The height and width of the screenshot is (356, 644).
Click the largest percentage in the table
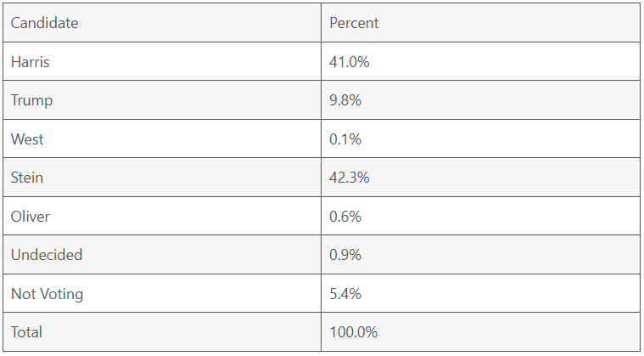click(x=349, y=178)
